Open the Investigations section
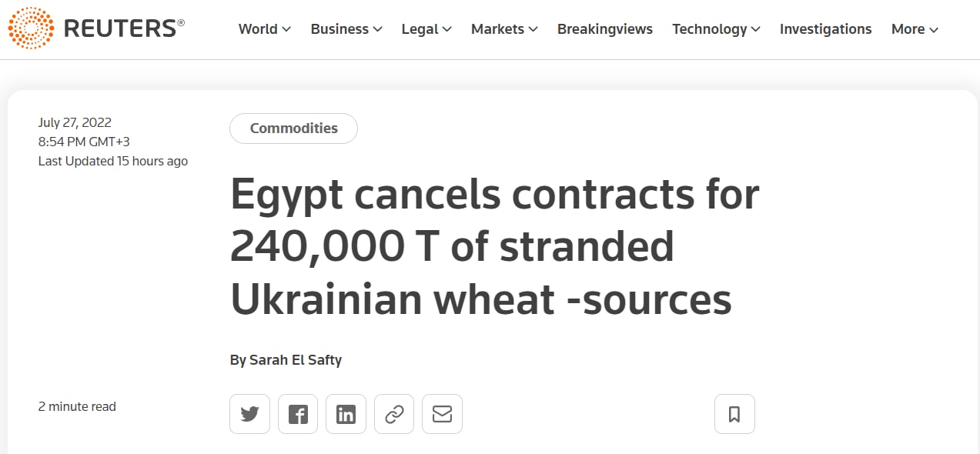980x454 pixels. click(x=825, y=29)
